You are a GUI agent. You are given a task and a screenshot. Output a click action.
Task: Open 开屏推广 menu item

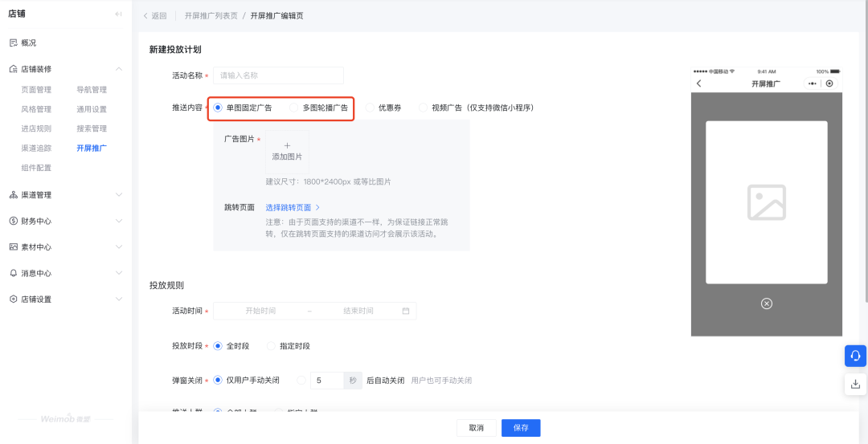point(92,148)
